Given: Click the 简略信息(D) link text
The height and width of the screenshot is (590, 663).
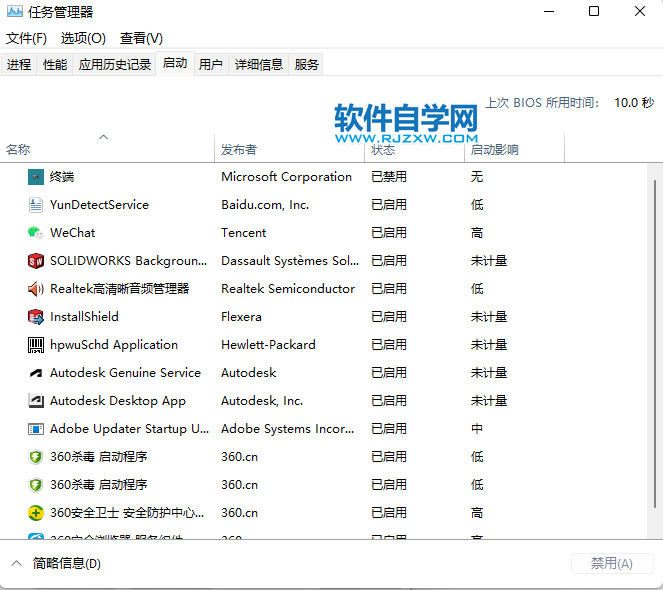Looking at the screenshot, I should pos(67,563).
